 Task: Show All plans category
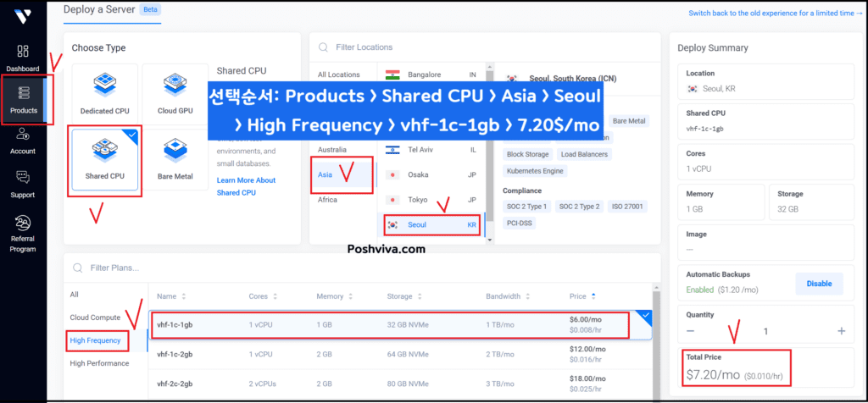[x=75, y=295]
